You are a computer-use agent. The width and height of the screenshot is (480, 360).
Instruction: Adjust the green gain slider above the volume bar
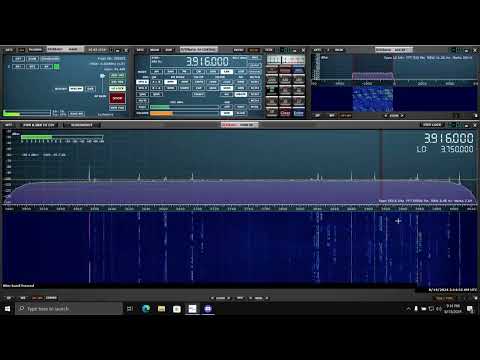coord(184,107)
